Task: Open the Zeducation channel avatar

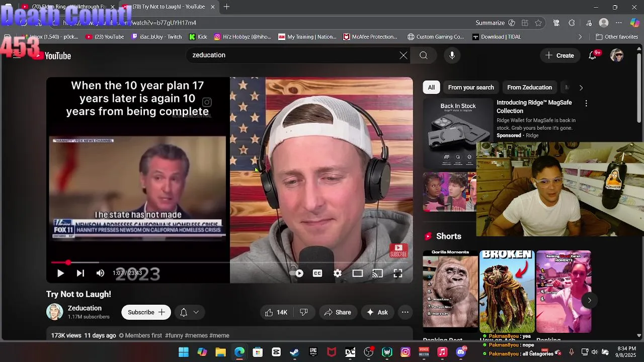Action: 55,312
